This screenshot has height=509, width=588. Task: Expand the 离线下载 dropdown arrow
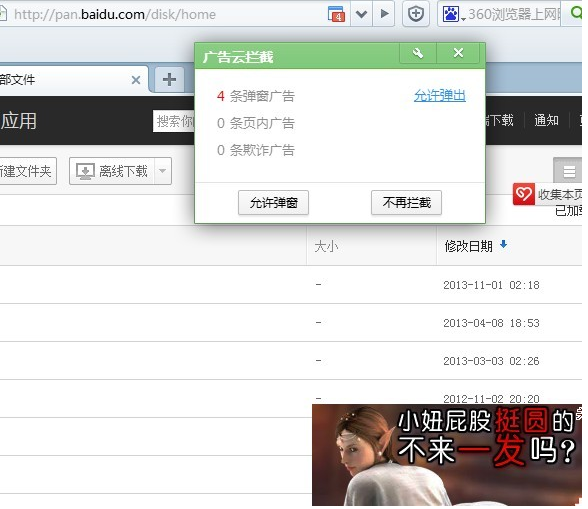163,171
